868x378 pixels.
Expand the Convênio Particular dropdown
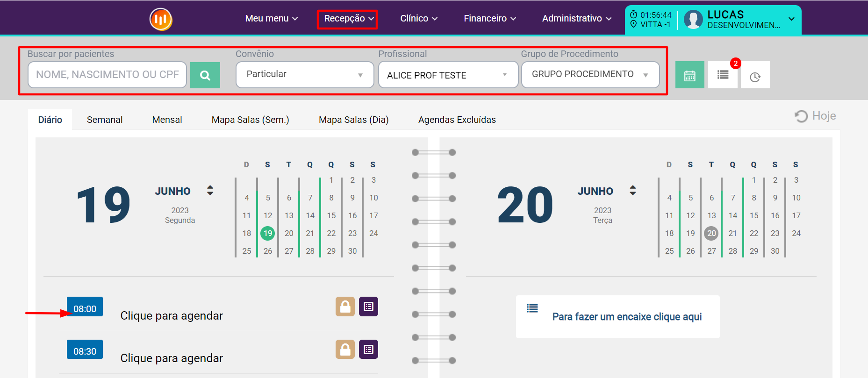pos(305,75)
